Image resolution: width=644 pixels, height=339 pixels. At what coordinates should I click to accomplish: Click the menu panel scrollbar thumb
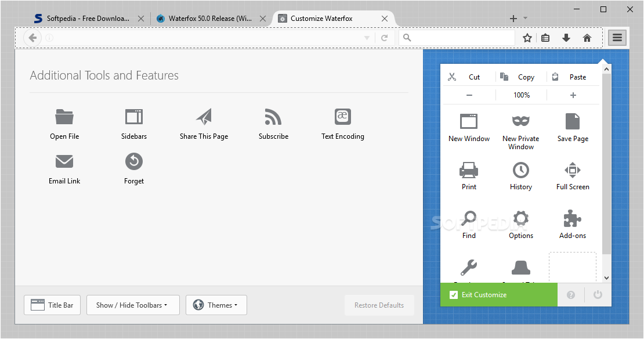(607, 164)
